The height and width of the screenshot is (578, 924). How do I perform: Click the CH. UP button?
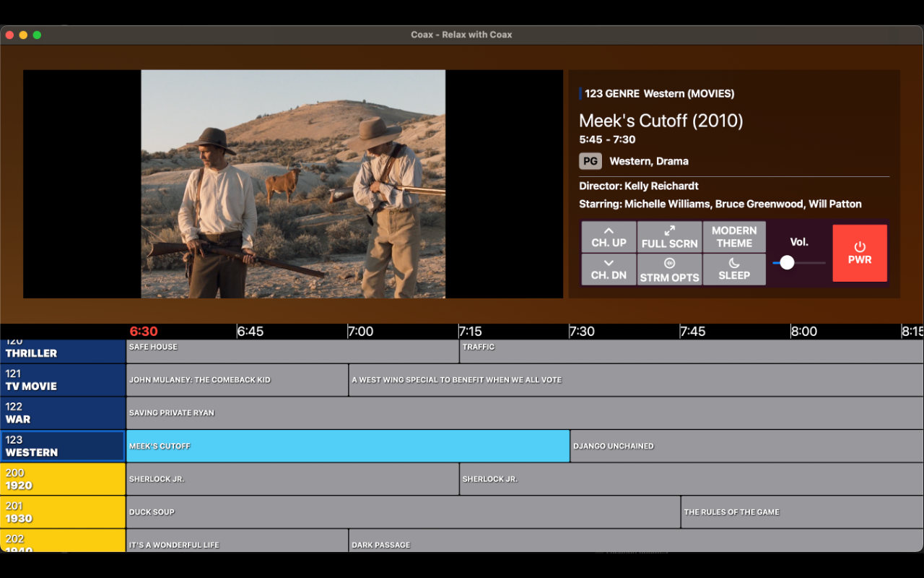(x=609, y=236)
